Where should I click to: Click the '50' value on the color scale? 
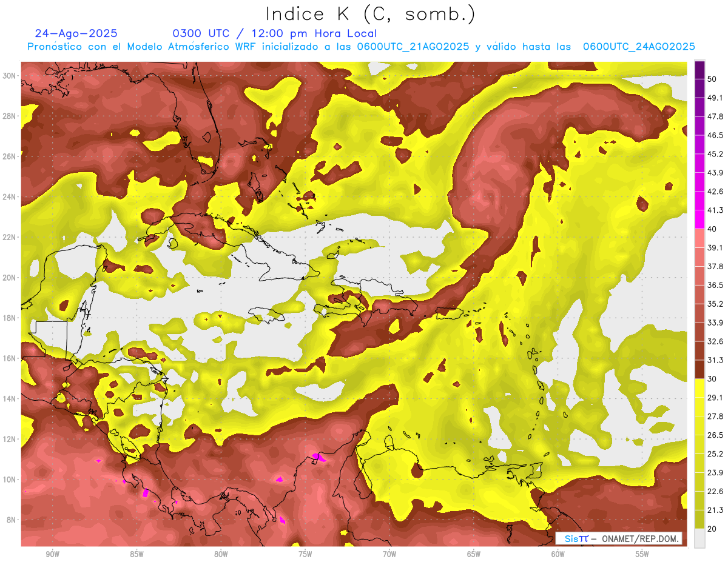(712, 79)
